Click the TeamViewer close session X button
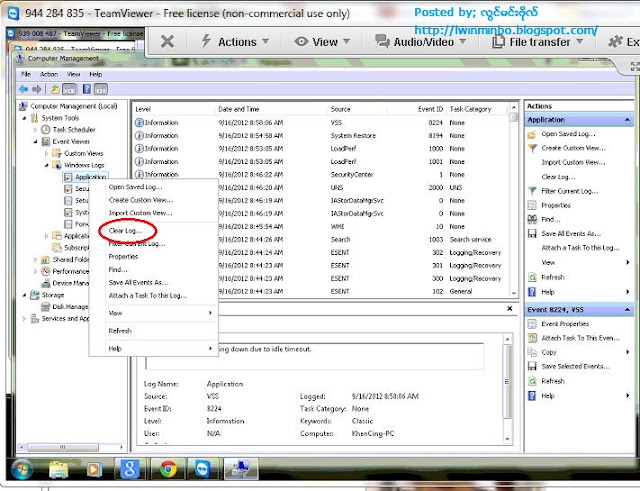 pos(167,42)
